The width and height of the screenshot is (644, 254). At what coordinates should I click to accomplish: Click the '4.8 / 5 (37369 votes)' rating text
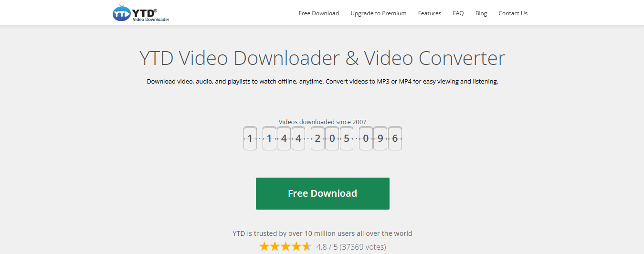(x=351, y=247)
